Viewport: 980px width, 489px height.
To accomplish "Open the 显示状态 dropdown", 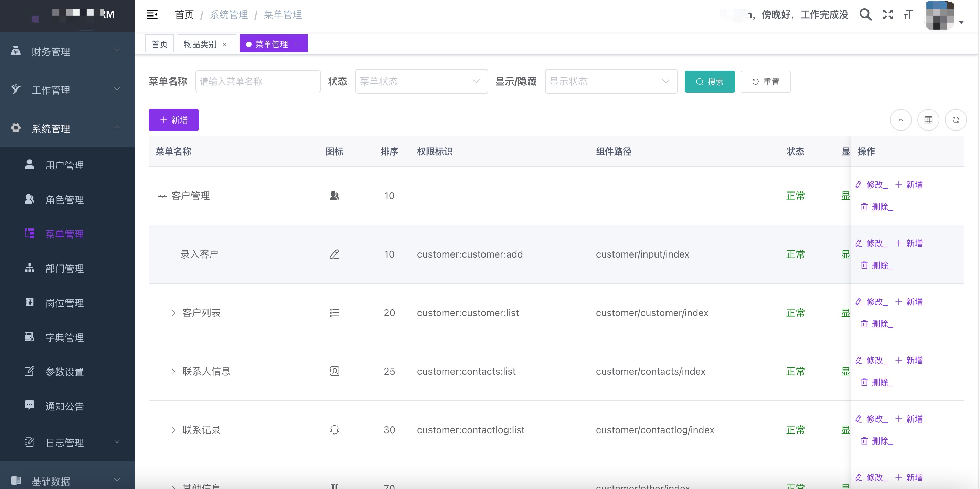I will (x=611, y=81).
